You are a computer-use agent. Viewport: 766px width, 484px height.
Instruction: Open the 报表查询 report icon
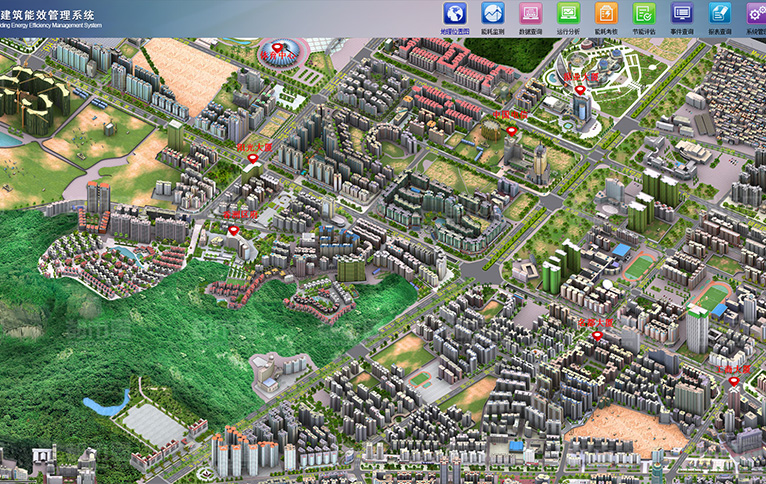tap(720, 14)
